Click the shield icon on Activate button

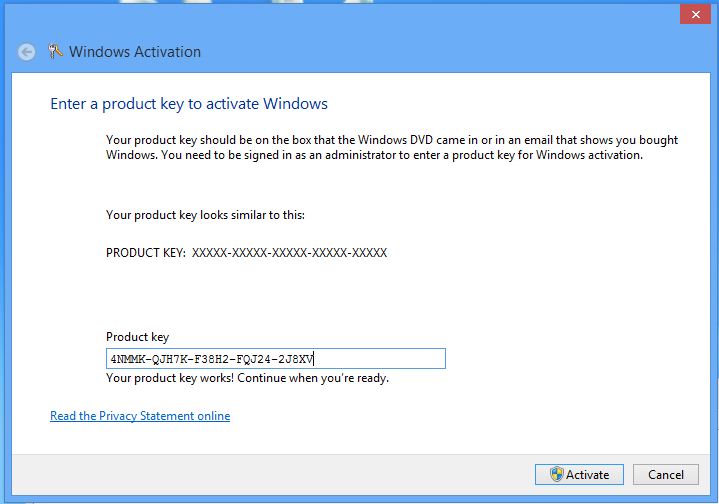coord(557,474)
